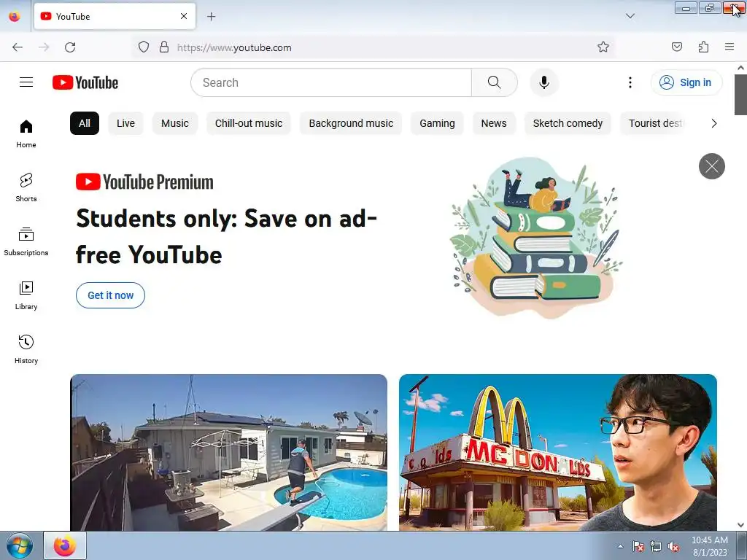The image size is (747, 560).
Task: Select the Gaming category chip
Action: (x=438, y=123)
